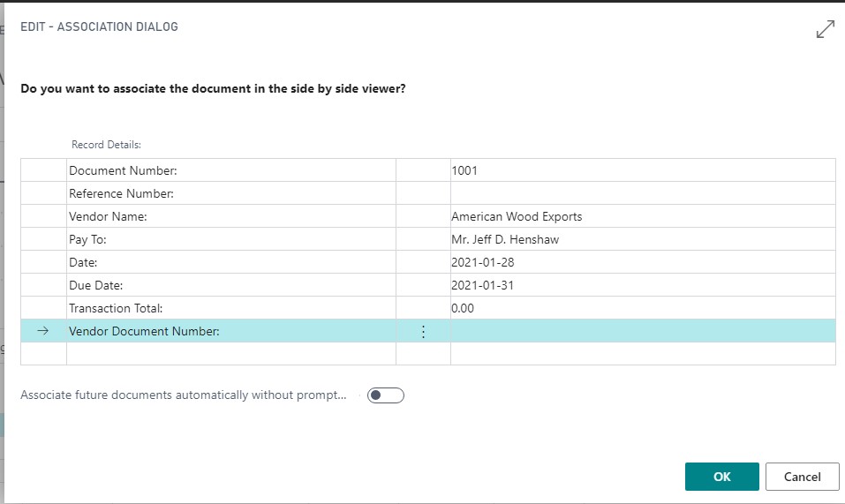Select the Date value 2021-01-28
The image size is (845, 504).
pos(482,262)
